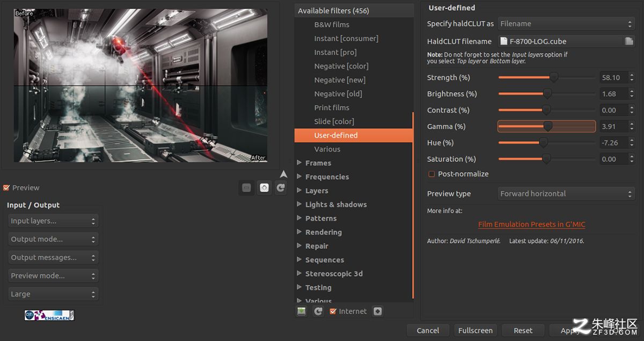
Task: Open the Large preview size dropdown
Action: [x=53, y=294]
